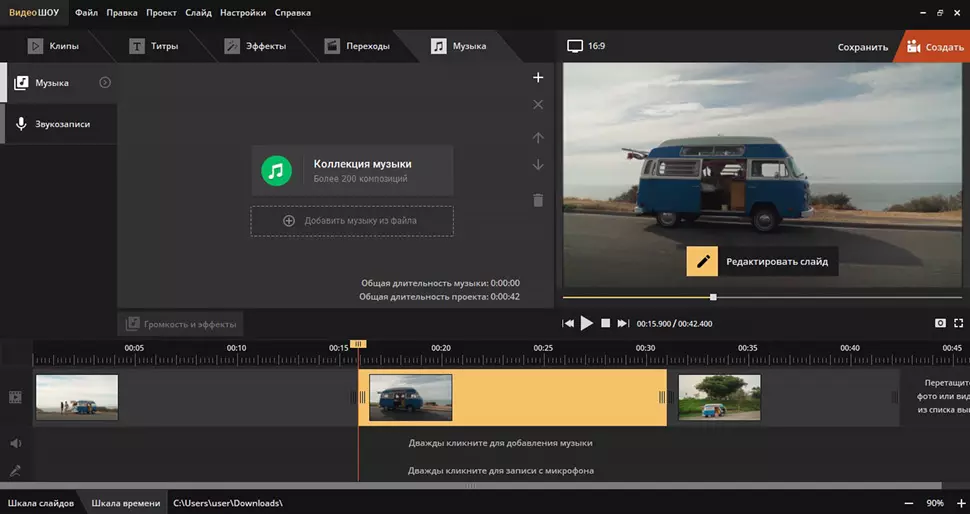
Task: Select the first beach clip thumbnail
Action: (x=77, y=397)
